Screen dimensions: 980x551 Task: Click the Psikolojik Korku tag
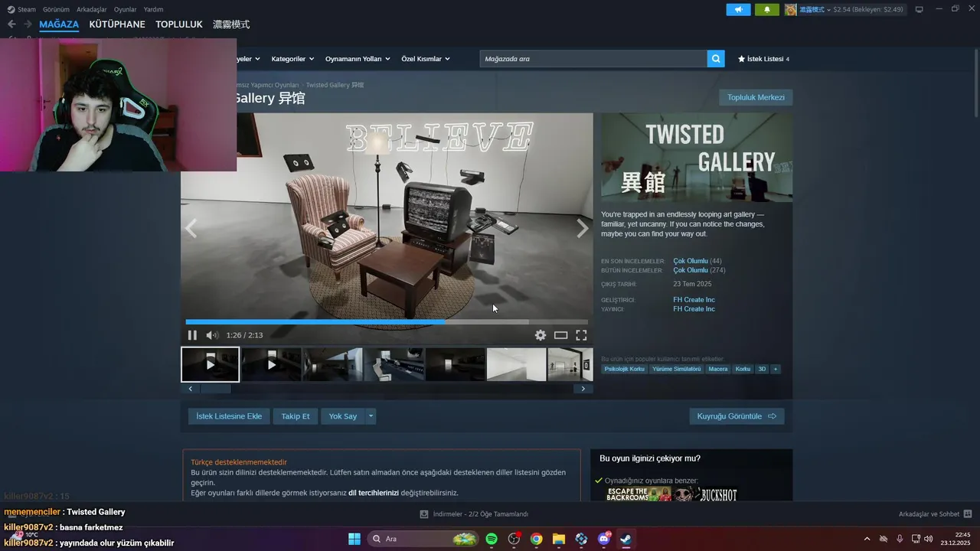pos(625,369)
